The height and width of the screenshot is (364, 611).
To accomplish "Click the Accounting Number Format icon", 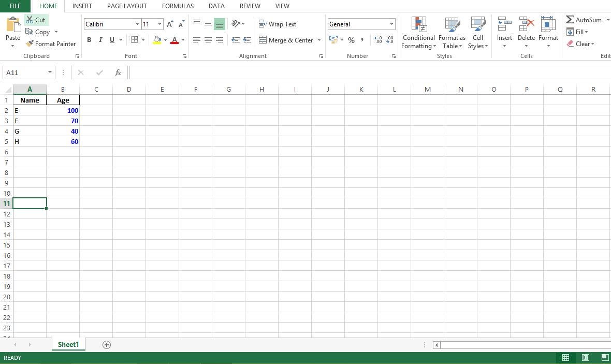I will pyautogui.click(x=333, y=40).
